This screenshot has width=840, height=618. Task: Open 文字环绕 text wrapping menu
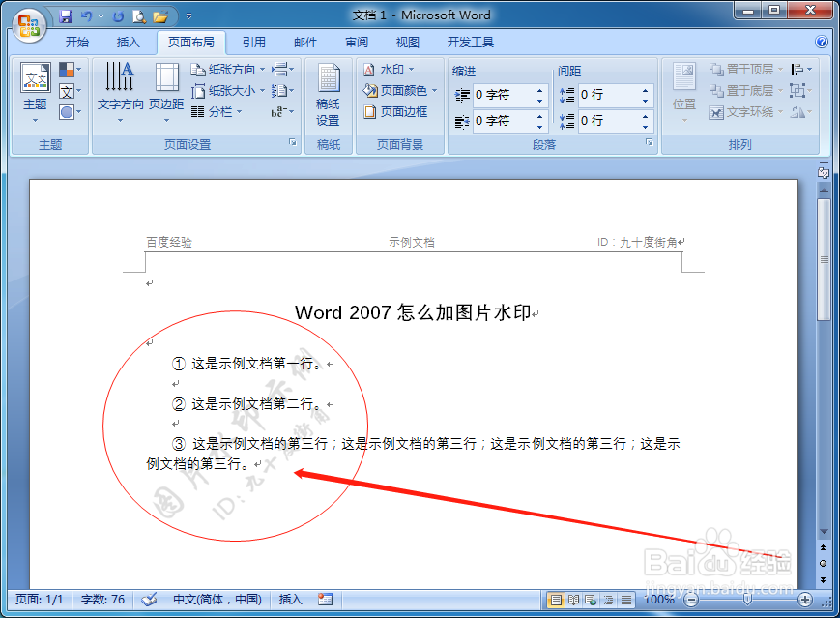point(745,112)
